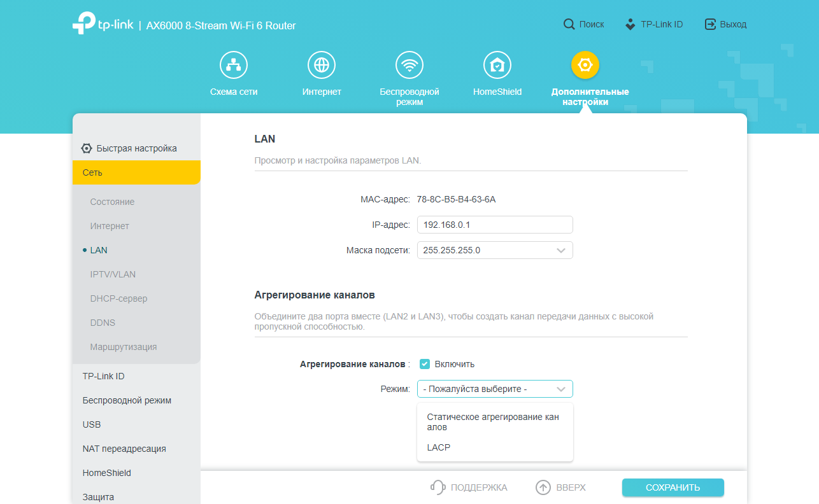Click the ВВЕРХ link
Screen dimensions: 819x504
point(571,487)
